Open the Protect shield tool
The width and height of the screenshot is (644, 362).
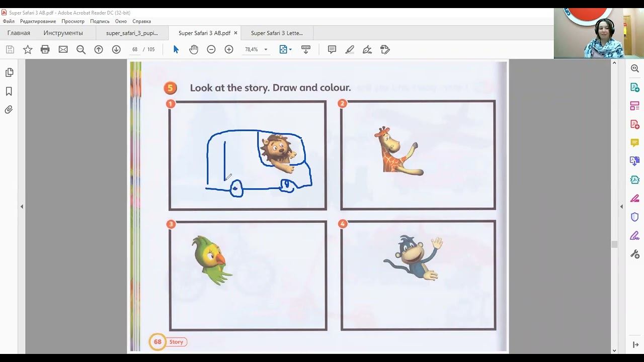[x=635, y=217]
